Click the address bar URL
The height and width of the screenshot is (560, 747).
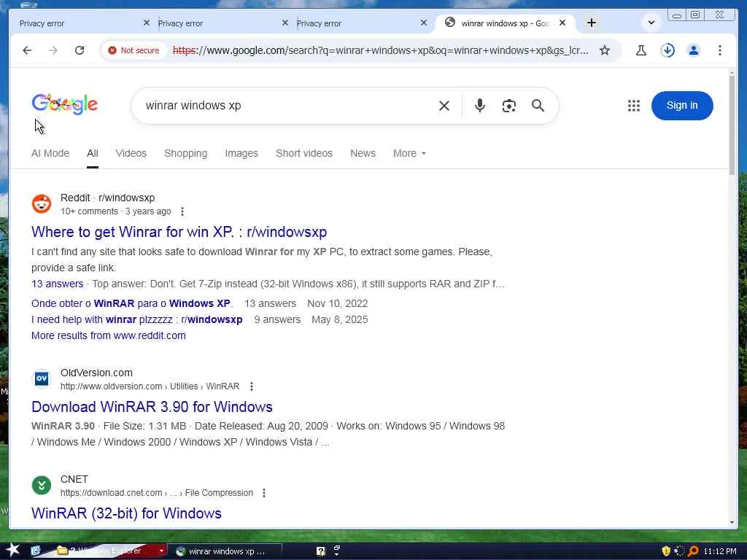[x=380, y=50]
